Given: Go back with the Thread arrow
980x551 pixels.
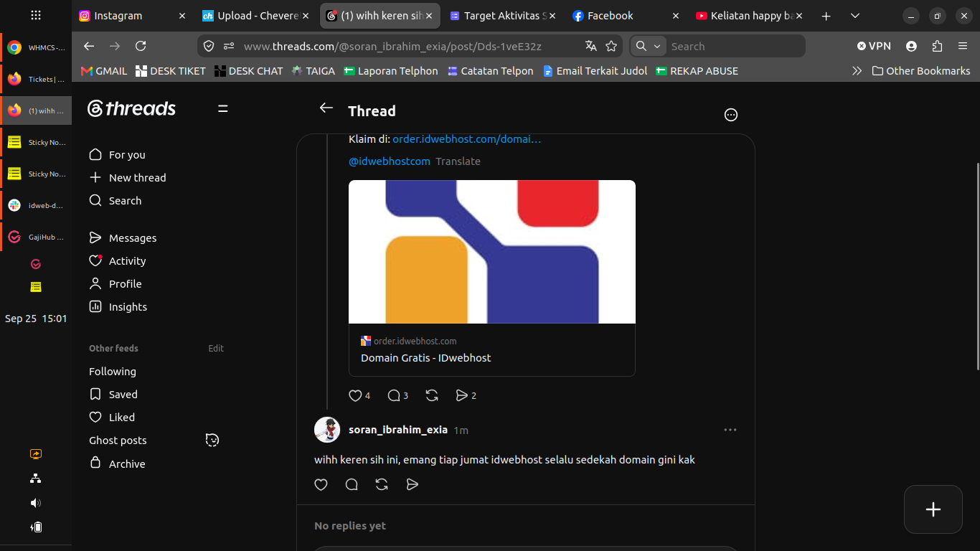Looking at the screenshot, I should [326, 108].
